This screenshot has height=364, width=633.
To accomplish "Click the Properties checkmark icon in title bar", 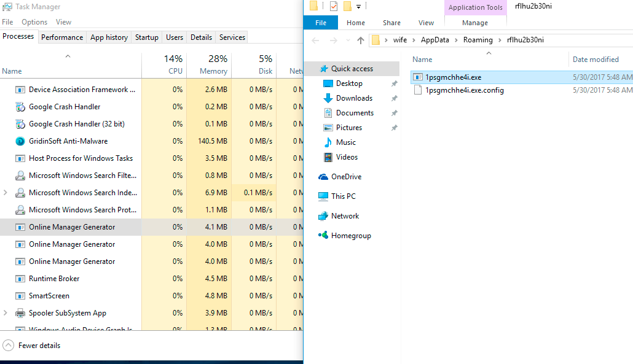I will pyautogui.click(x=333, y=7).
